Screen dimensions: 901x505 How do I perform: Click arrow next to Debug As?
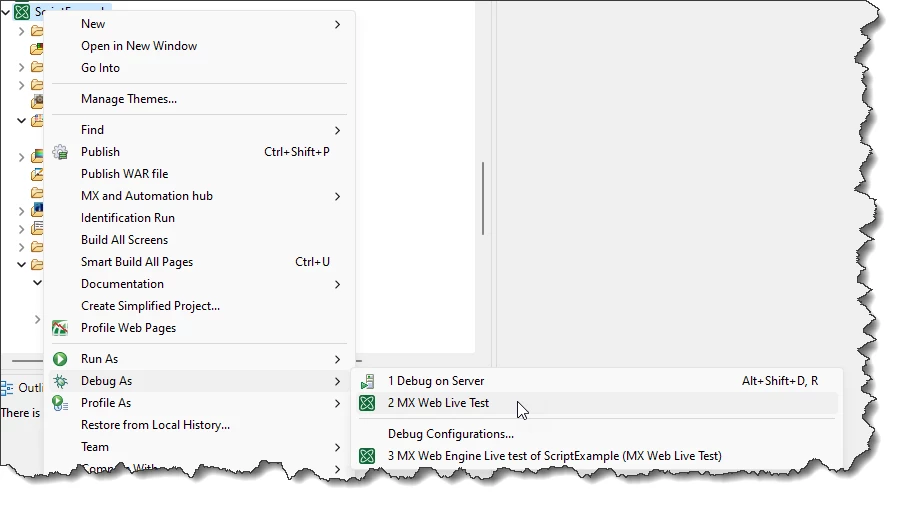coord(337,381)
